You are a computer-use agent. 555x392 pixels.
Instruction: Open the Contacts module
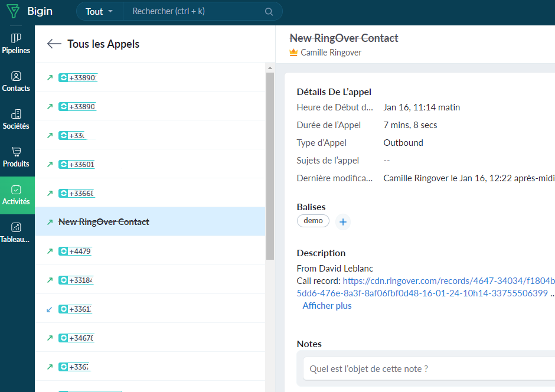16,81
